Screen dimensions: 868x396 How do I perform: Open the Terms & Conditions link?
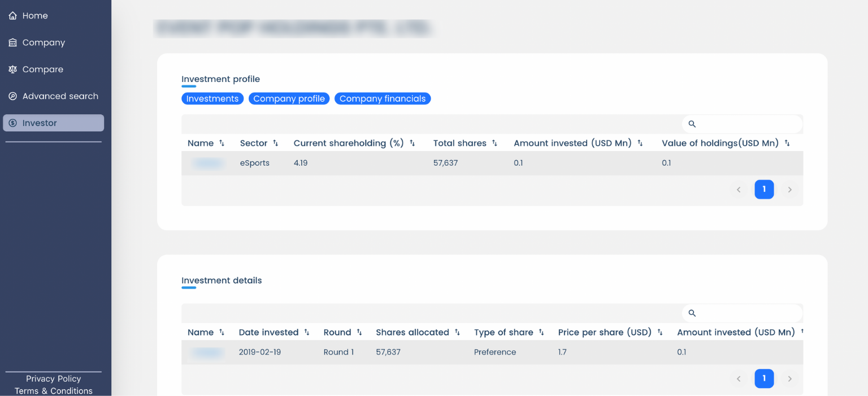[x=53, y=391]
